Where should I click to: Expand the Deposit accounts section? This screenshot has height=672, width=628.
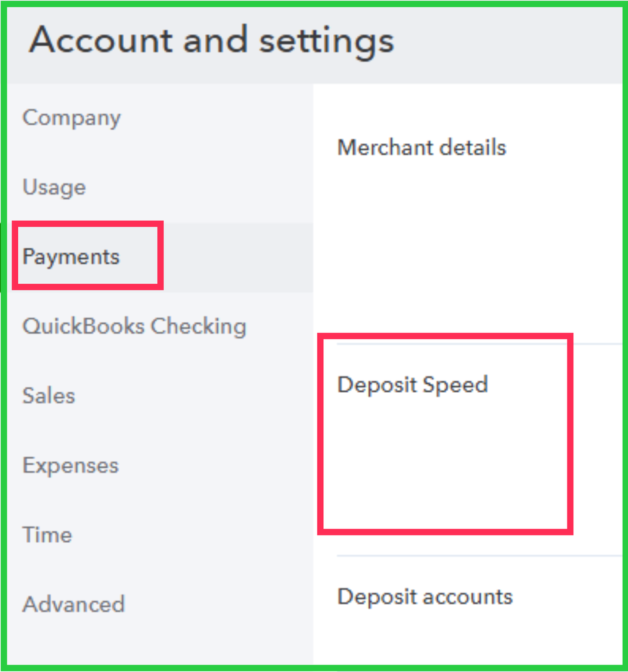click(425, 597)
